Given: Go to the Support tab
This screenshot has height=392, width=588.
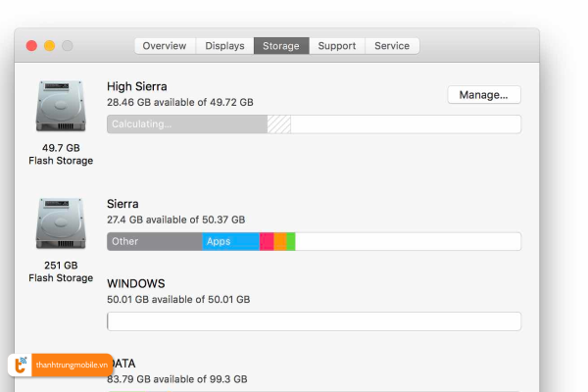Looking at the screenshot, I should (x=337, y=46).
